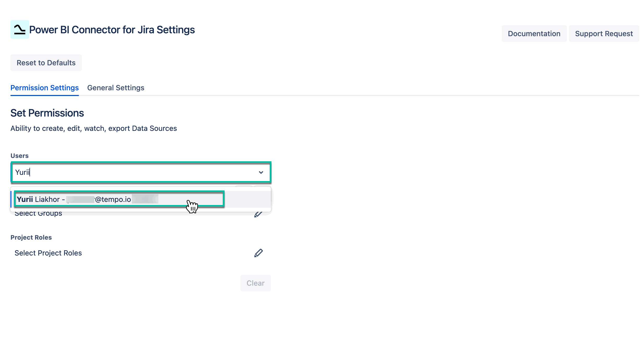Screen dimensions: 644x358
Task: Click the Select Groups field text
Action: pyautogui.click(x=38, y=214)
